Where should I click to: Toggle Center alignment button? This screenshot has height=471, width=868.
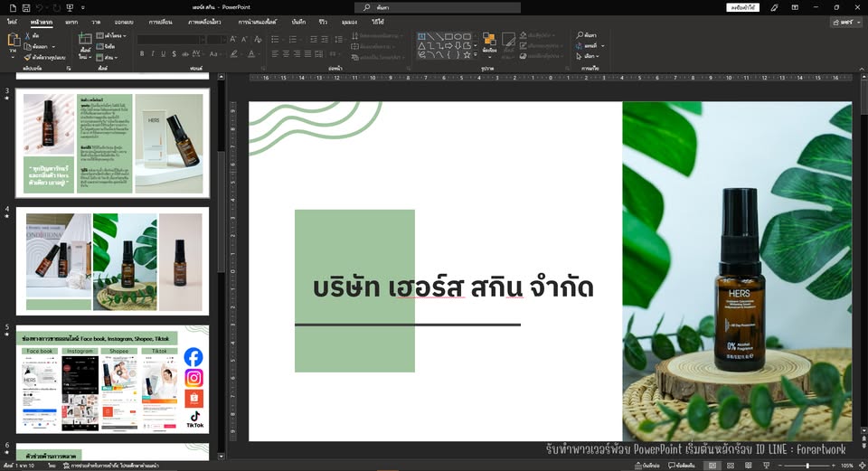tap(287, 53)
